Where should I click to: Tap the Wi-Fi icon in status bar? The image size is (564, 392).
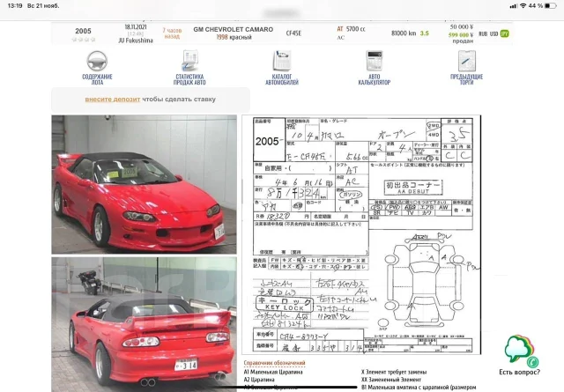[523, 6]
